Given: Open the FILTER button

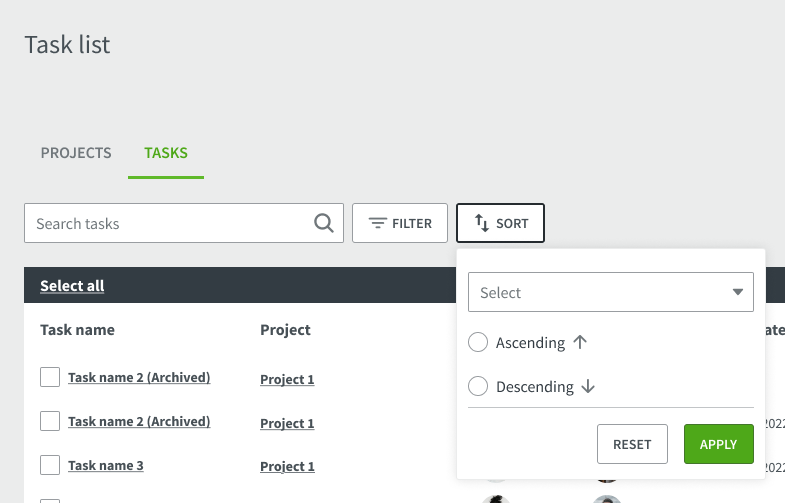Looking at the screenshot, I should click(400, 223).
